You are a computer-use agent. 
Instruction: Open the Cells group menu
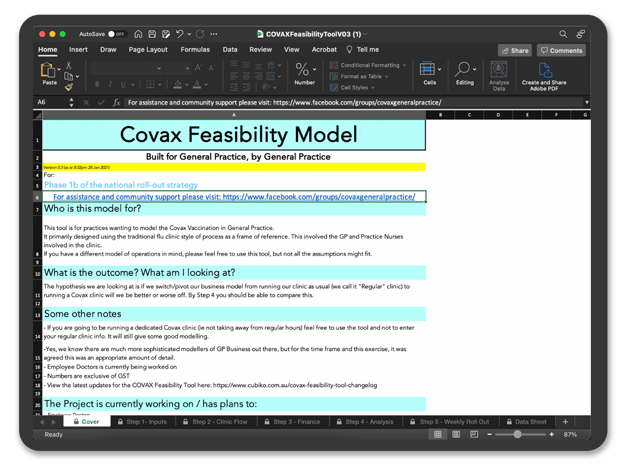[430, 73]
